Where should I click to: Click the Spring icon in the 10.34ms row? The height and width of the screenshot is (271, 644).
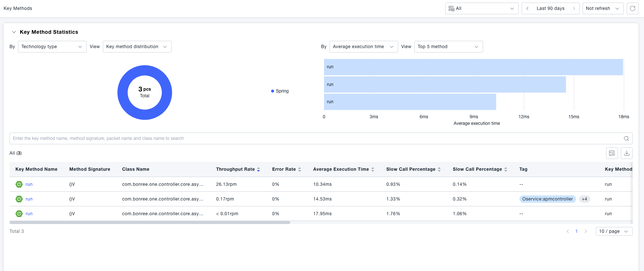pyautogui.click(x=19, y=184)
